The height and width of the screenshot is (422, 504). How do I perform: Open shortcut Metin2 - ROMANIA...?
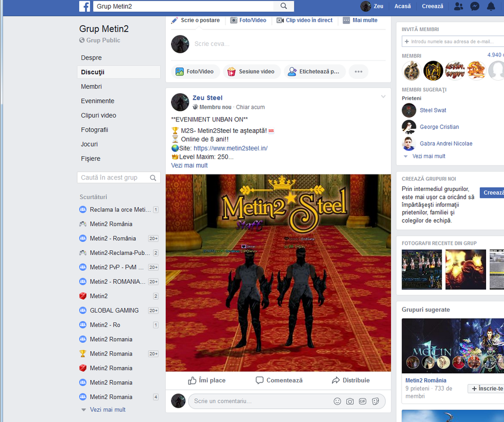point(119,282)
